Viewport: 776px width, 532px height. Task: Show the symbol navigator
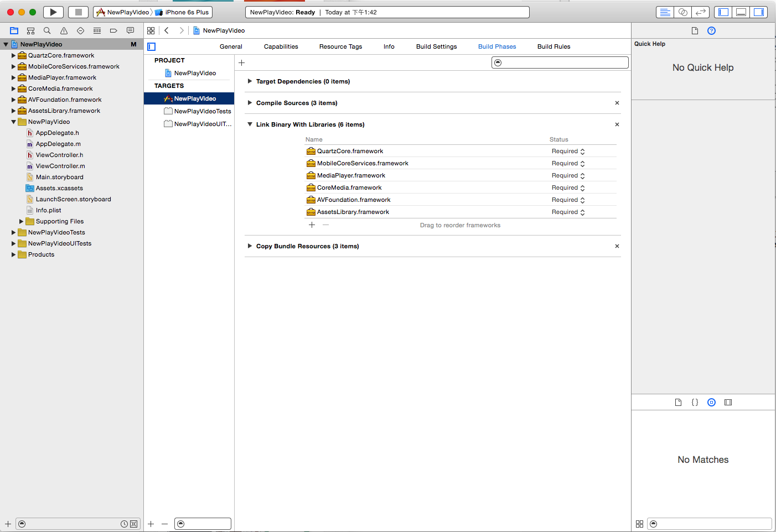tap(31, 30)
